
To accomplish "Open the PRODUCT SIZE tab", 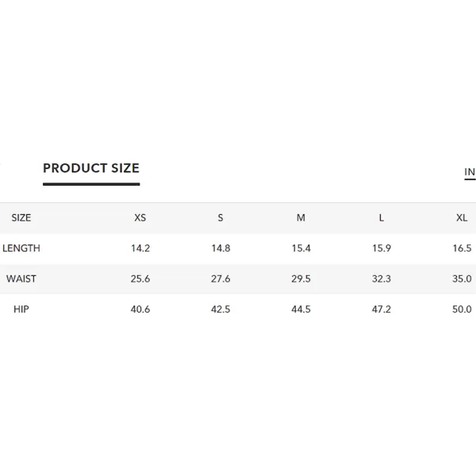I will coord(91,168).
